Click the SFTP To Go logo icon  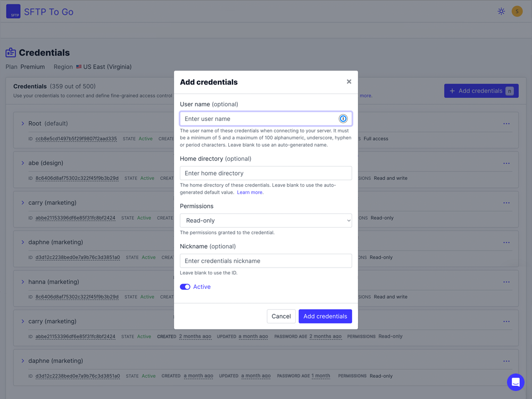[13, 11]
